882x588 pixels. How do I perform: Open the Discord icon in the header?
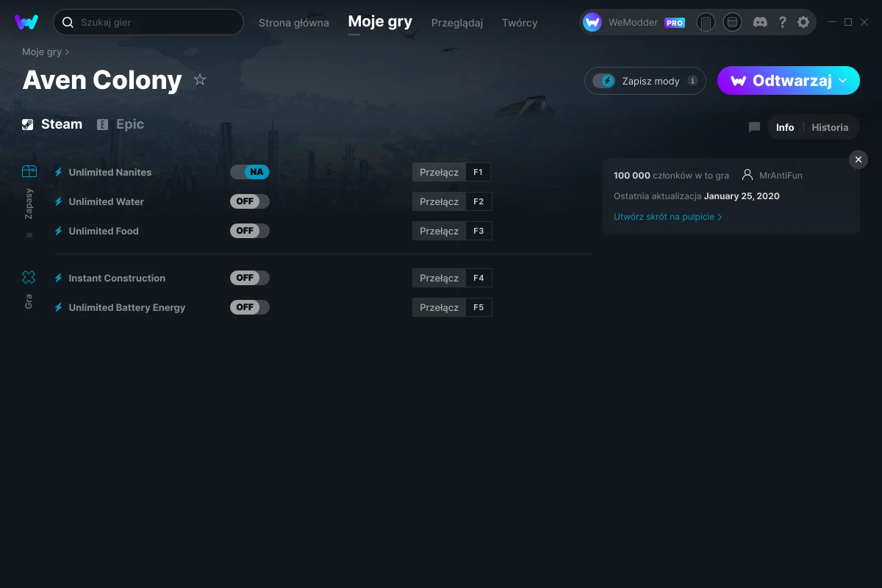coord(760,22)
